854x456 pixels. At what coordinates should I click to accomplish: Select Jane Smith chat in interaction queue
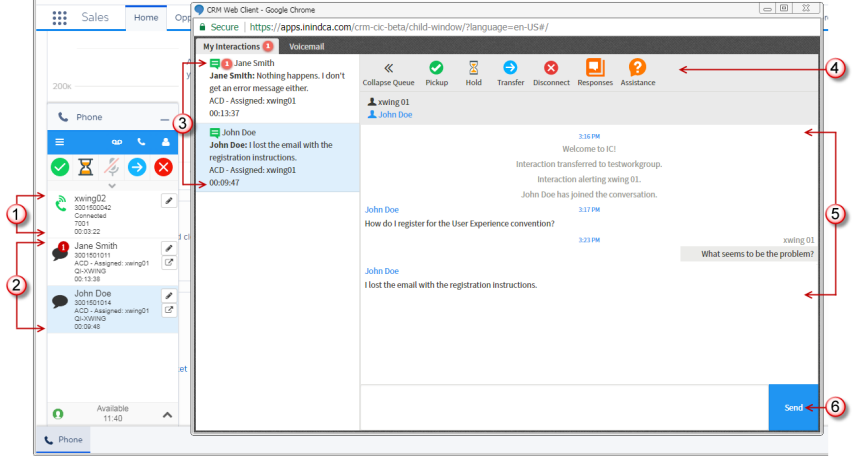tap(277, 89)
